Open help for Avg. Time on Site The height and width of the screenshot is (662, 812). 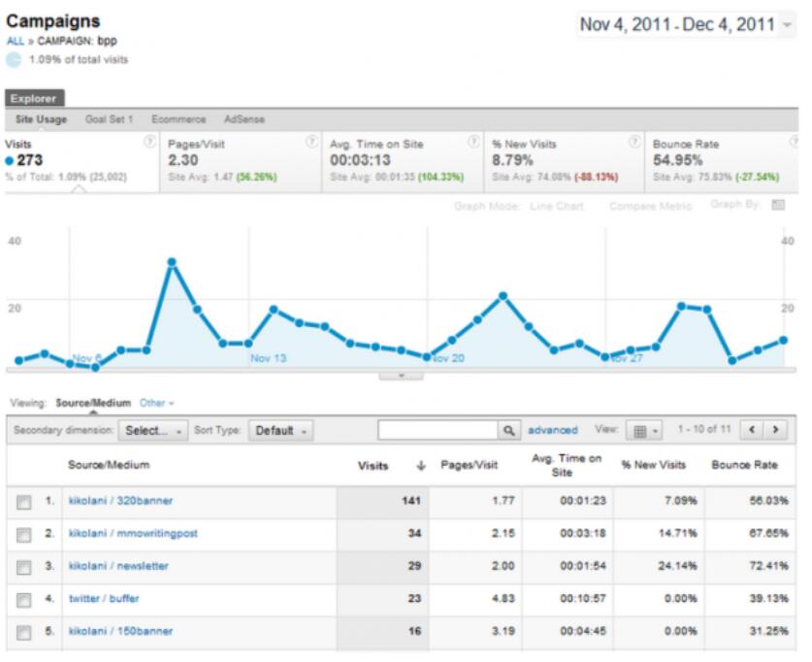coord(473,142)
